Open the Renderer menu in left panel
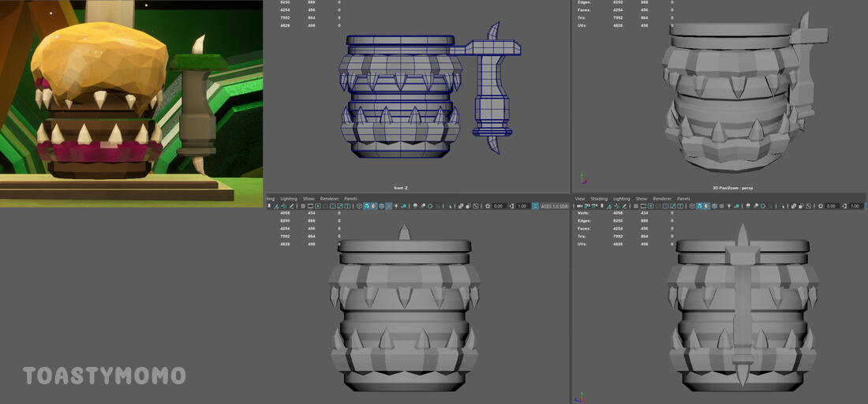This screenshot has height=404, width=868. click(331, 199)
